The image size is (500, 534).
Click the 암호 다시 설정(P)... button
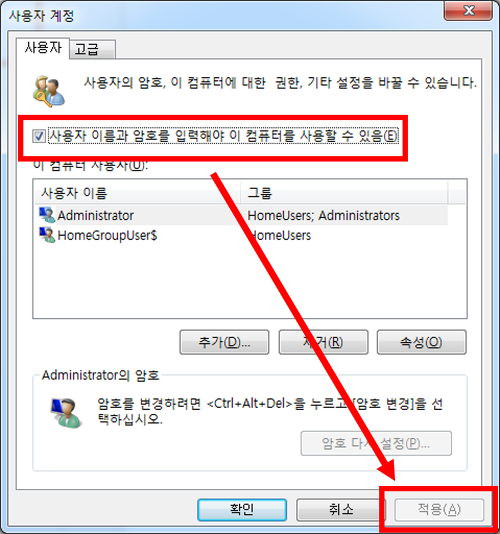pyautogui.click(x=376, y=443)
